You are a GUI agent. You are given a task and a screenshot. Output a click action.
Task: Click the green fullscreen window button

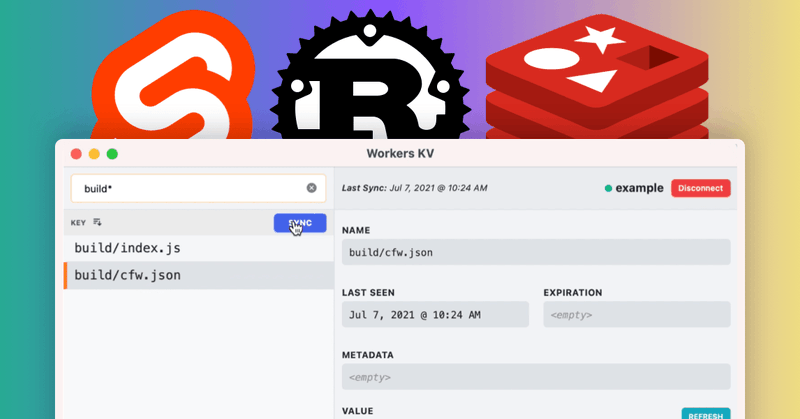[112, 154]
